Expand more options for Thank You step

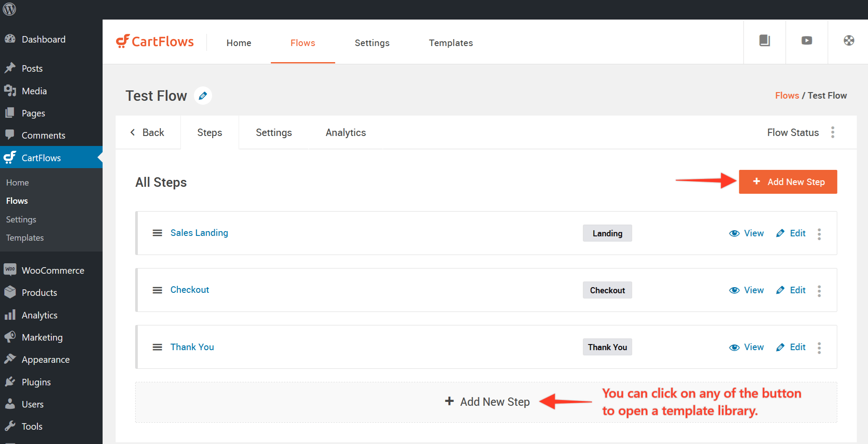(x=819, y=348)
